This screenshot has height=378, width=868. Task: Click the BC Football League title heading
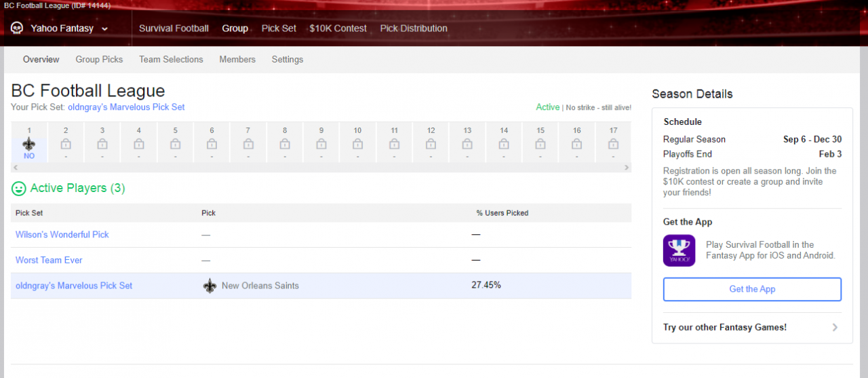pyautogui.click(x=88, y=91)
